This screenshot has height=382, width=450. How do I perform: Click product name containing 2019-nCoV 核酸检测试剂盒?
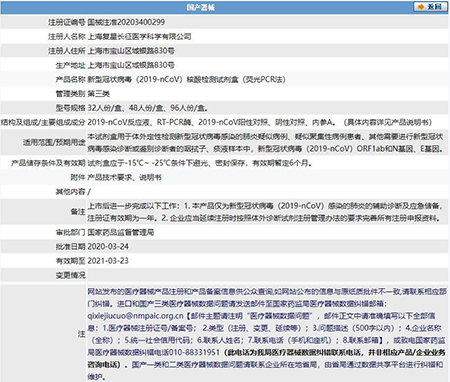coord(186,79)
